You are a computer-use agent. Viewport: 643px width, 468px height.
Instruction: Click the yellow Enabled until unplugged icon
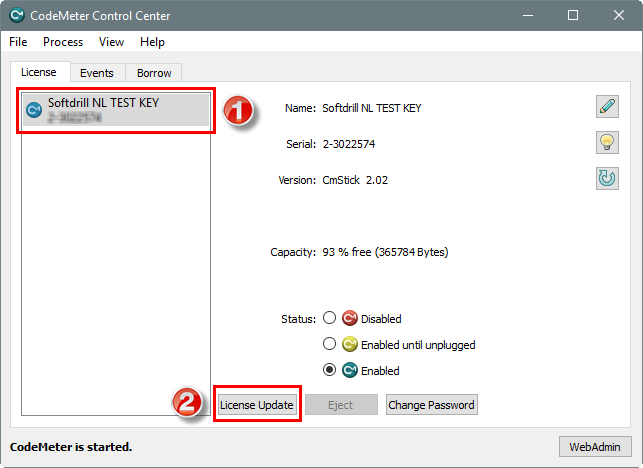pos(350,345)
